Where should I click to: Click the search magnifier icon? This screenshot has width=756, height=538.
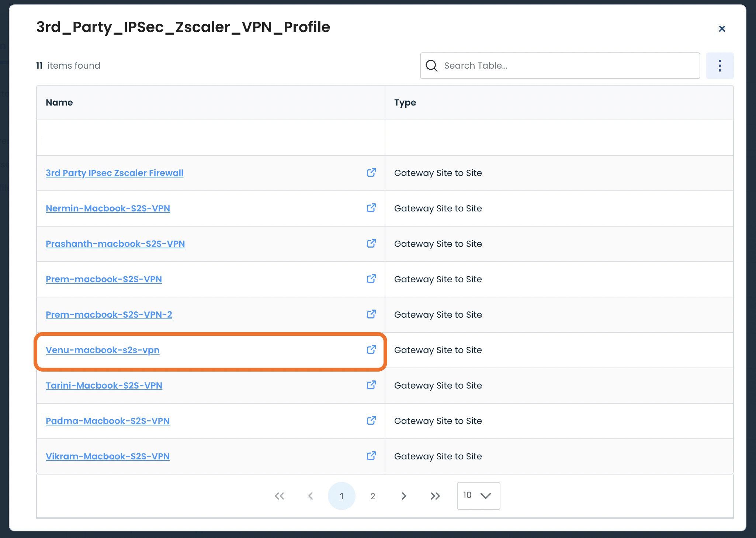[431, 66]
